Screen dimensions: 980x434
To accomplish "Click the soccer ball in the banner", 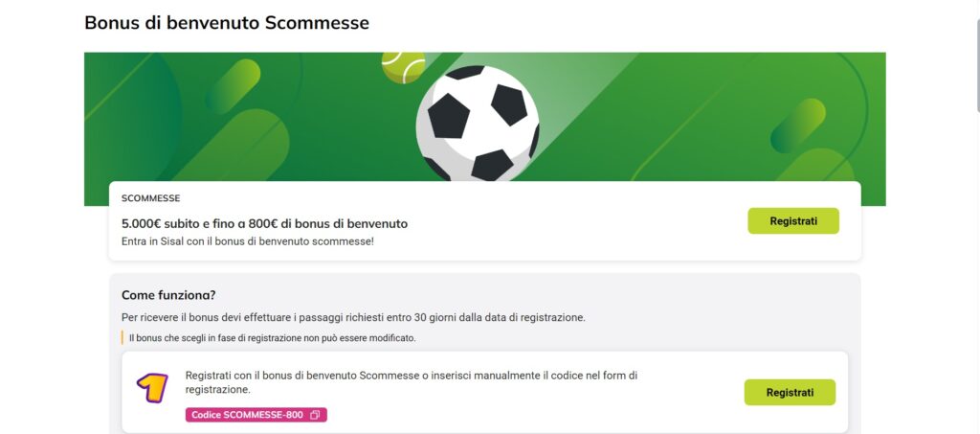I will [478, 124].
